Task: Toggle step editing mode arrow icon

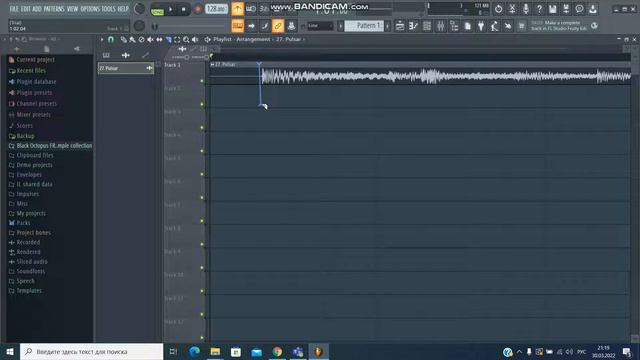Action: 251,26
